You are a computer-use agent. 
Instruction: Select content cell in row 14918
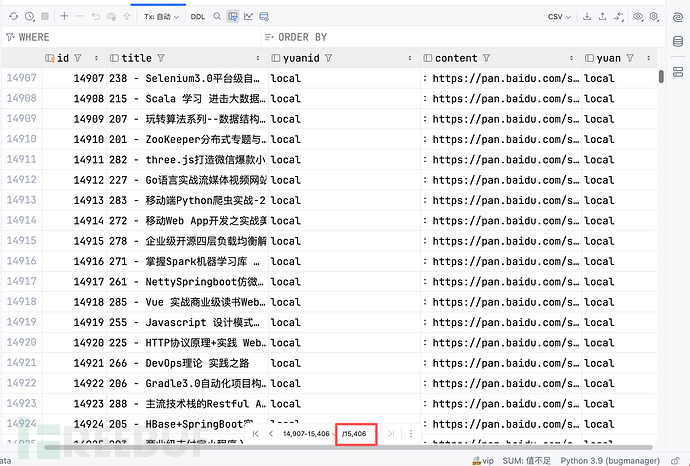(x=501, y=302)
